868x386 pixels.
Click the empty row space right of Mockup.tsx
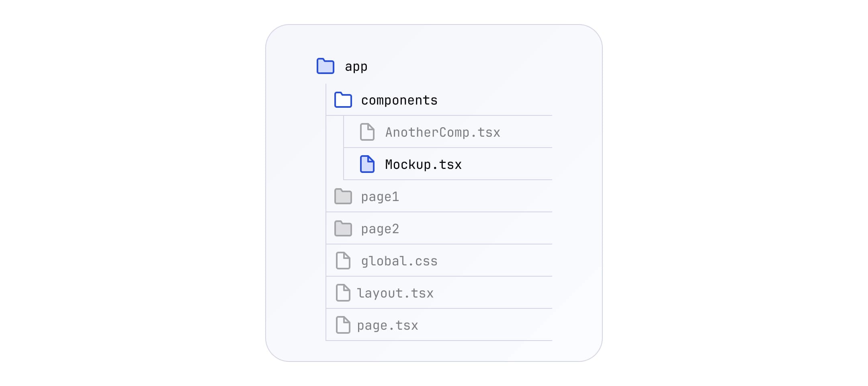510,164
